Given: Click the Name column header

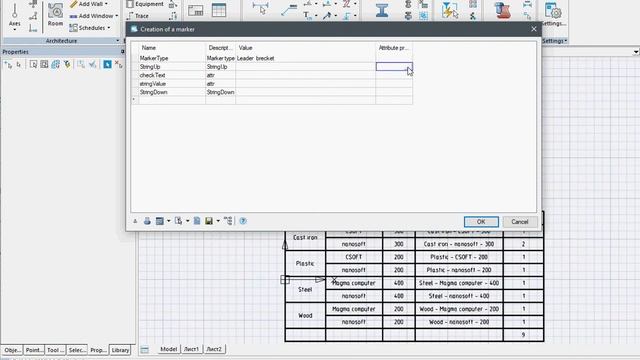Looking at the screenshot, I should click(172, 48).
